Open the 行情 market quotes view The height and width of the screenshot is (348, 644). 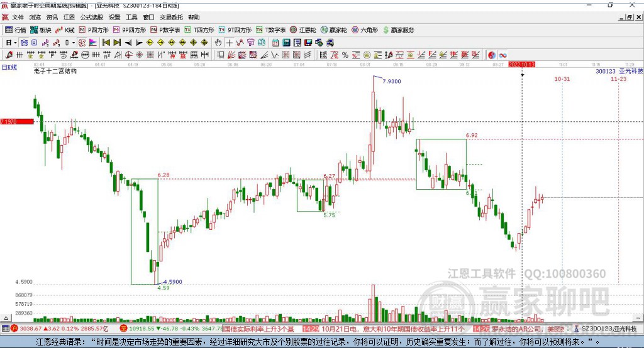point(16,30)
